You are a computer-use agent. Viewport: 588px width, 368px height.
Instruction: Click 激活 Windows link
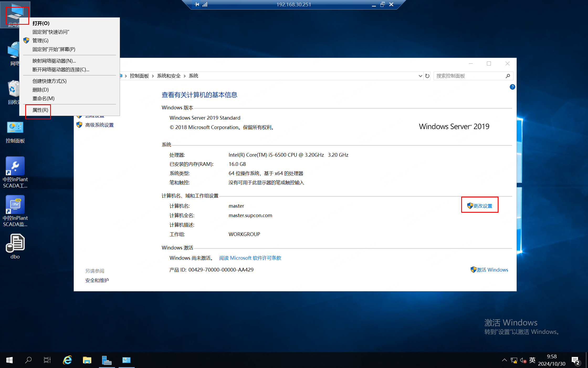click(492, 270)
